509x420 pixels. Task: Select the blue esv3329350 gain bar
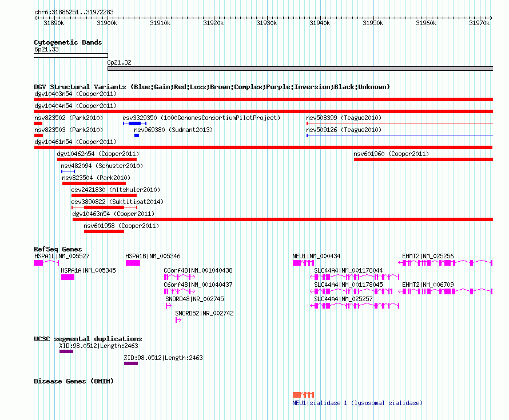pyautogui.click(x=135, y=123)
